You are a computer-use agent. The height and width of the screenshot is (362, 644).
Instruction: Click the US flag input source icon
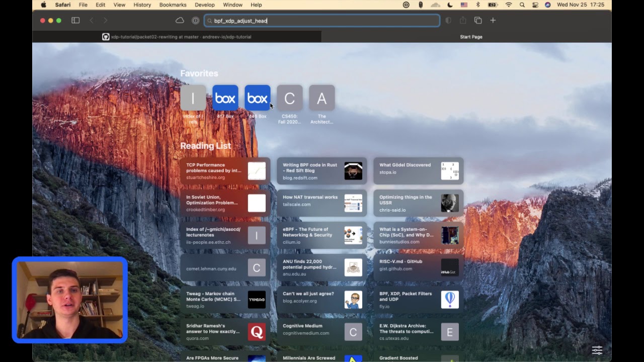pyautogui.click(x=464, y=5)
